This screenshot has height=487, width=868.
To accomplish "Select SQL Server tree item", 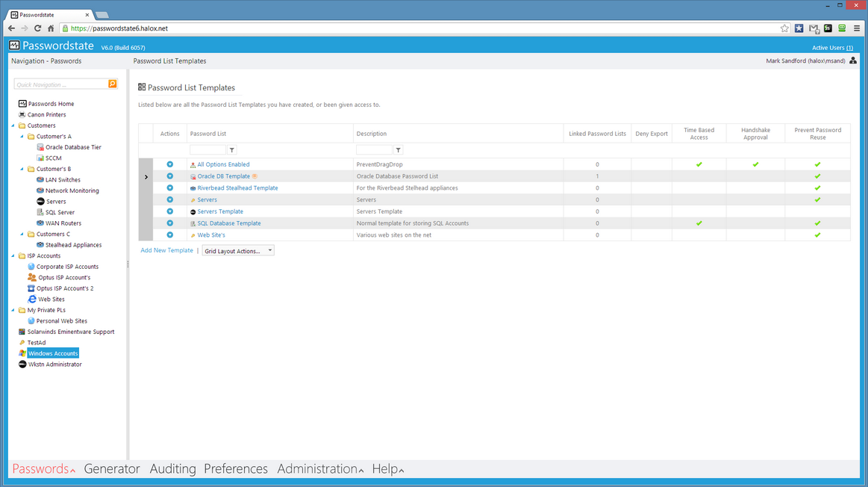I will coord(60,213).
